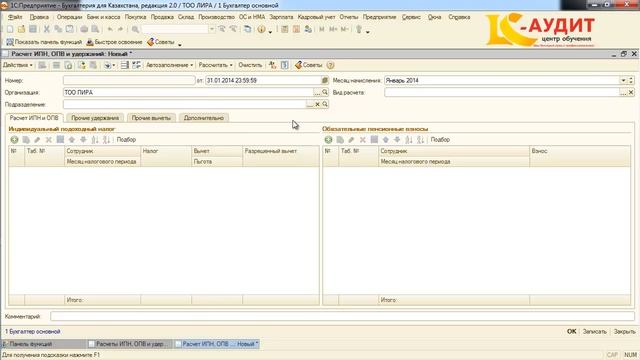640x360 pixels.
Task: Click the M- memory subtract button
Action: [345, 29]
